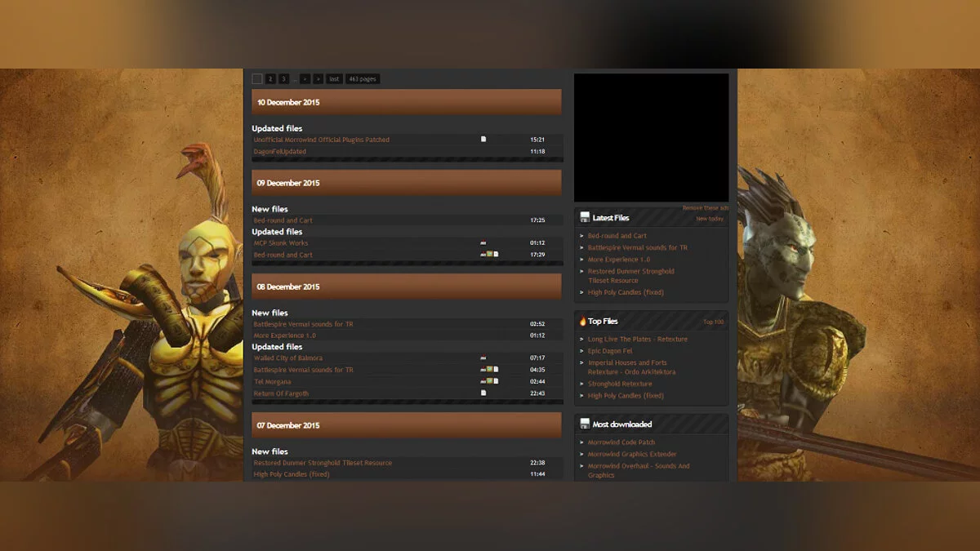Open High Poly Candles in Latest Files sidebar
The image size is (980, 551).
(626, 292)
